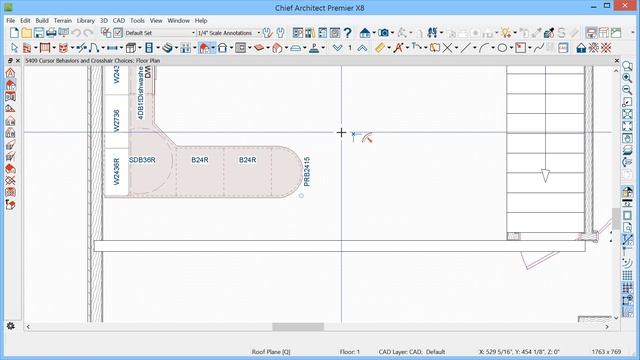Close the Floor Plan view tab

[616, 60]
